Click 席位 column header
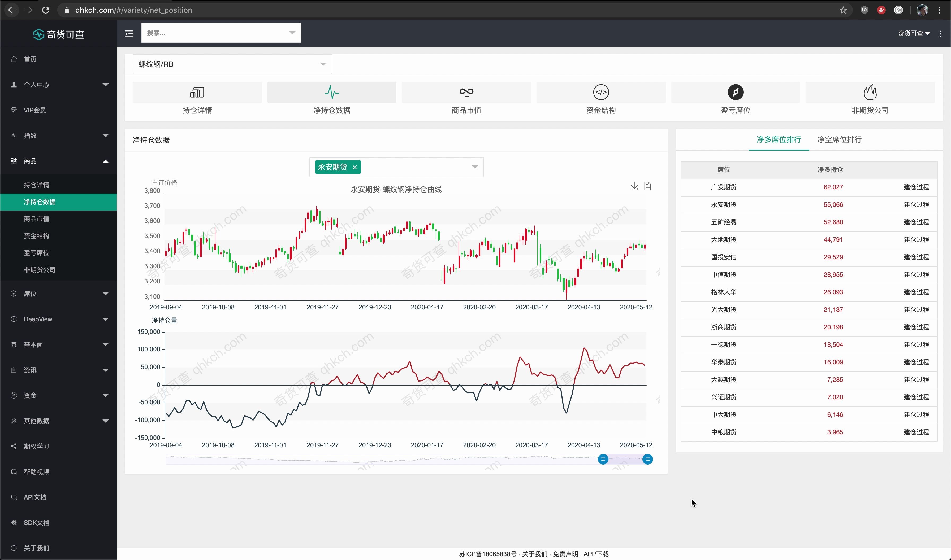This screenshot has height=560, width=951. point(723,170)
